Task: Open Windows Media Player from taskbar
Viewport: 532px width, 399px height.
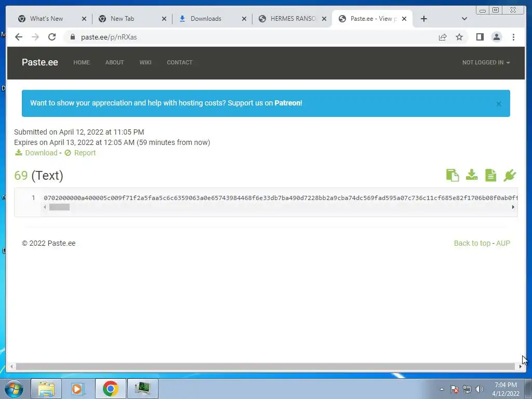Action: (x=78, y=389)
